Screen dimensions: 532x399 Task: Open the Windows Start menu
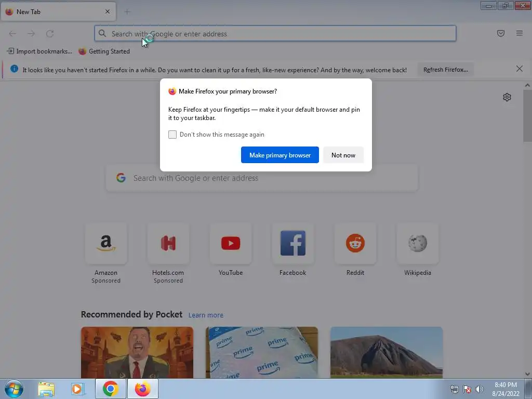14,389
